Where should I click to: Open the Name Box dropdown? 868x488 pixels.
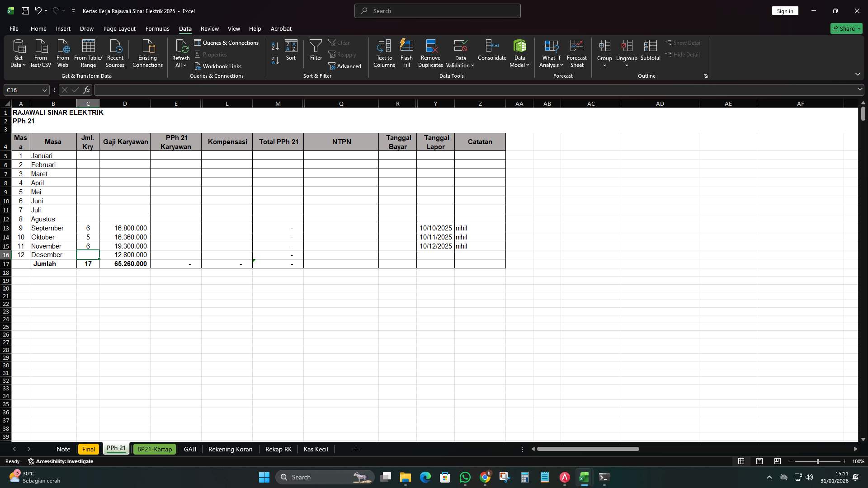[44, 90]
